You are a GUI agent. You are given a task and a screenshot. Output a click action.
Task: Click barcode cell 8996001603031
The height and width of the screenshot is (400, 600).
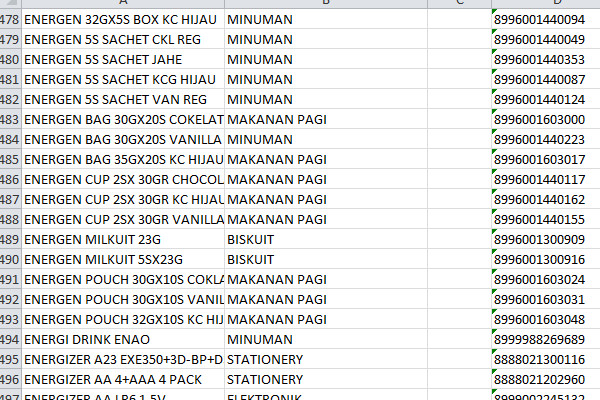point(546,299)
